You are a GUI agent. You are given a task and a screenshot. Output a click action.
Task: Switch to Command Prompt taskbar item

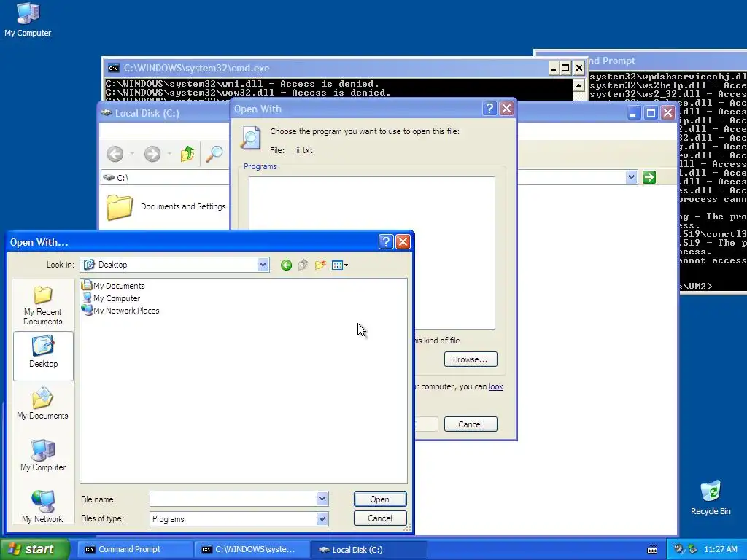[135, 550]
